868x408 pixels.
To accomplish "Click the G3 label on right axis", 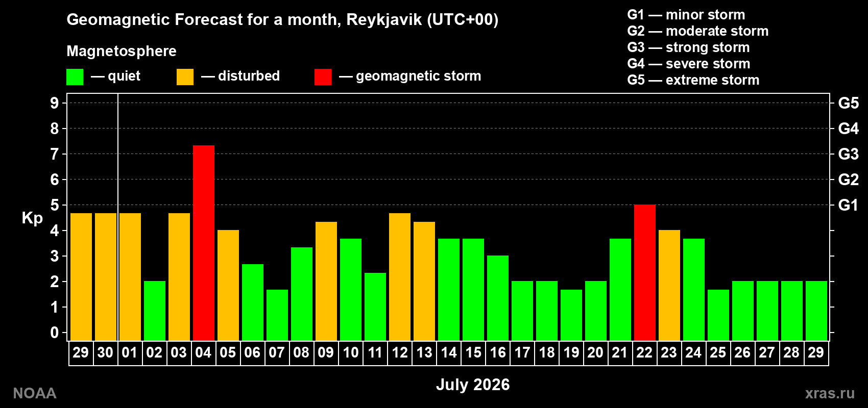I will (849, 154).
